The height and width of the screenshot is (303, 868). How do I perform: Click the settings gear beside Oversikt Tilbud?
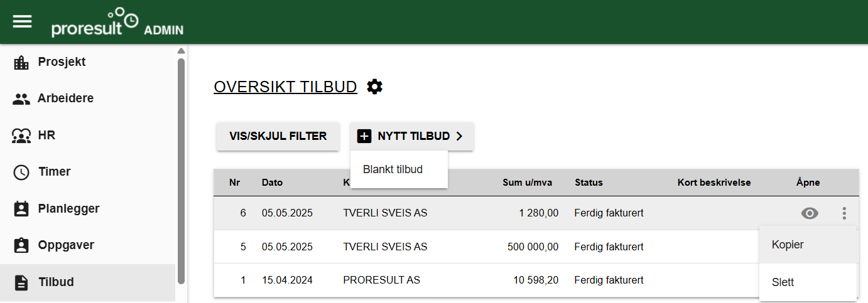coord(375,87)
